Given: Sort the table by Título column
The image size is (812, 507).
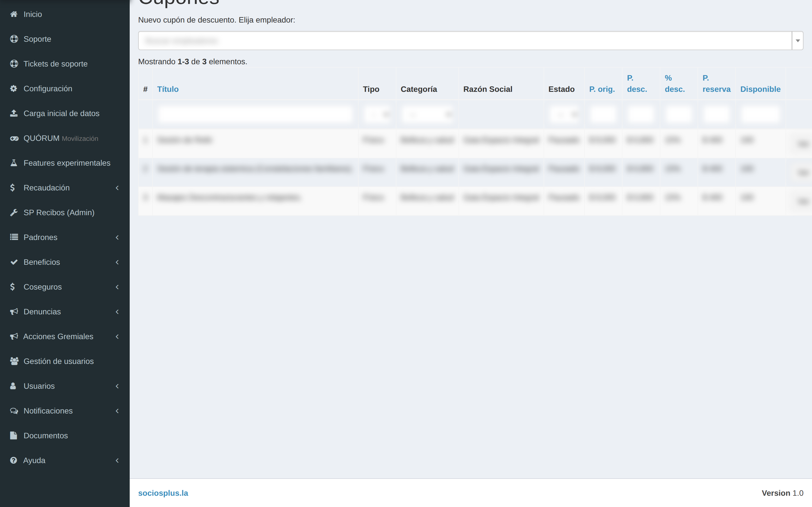Looking at the screenshot, I should (x=168, y=89).
